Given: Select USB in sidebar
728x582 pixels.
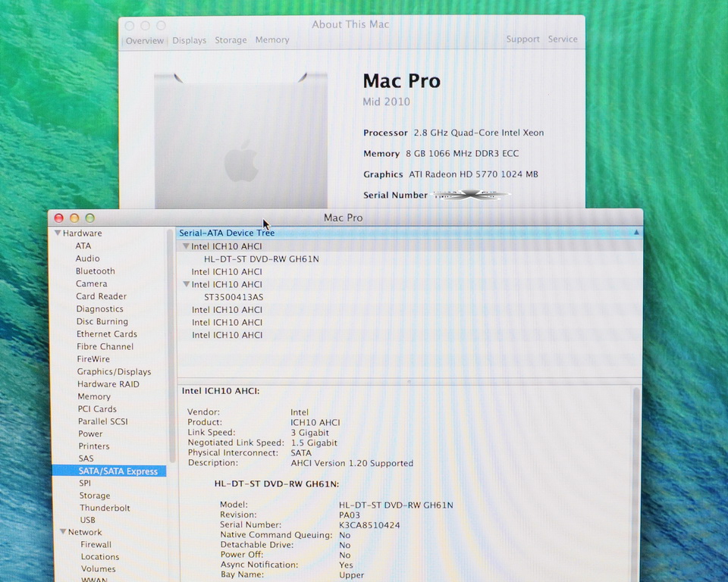Looking at the screenshot, I should coord(87,521).
